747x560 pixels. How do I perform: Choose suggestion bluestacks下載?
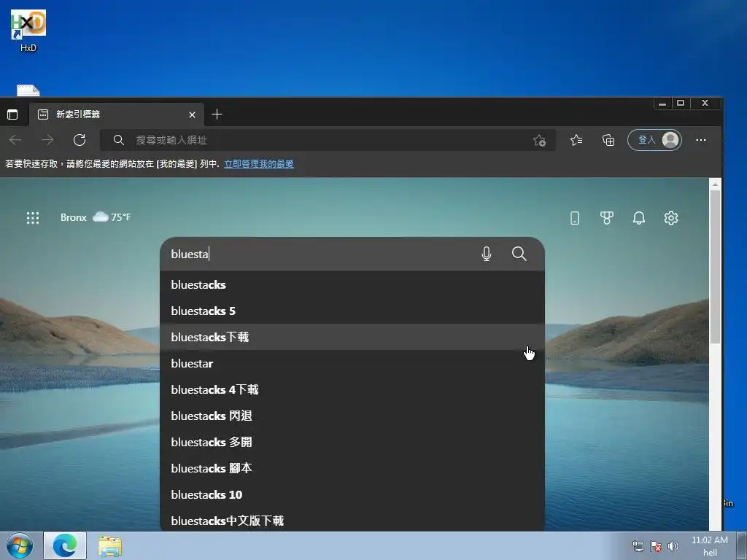pyautogui.click(x=352, y=337)
